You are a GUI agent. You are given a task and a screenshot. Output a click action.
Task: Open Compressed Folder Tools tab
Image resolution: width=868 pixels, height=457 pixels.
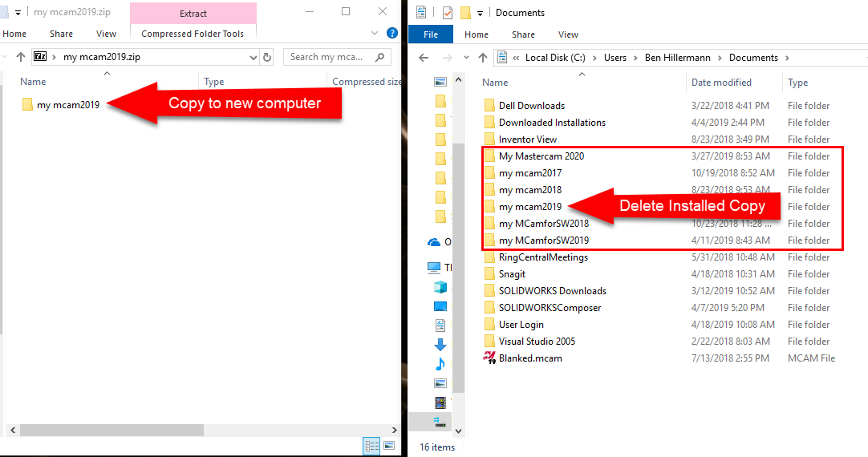[x=193, y=34]
